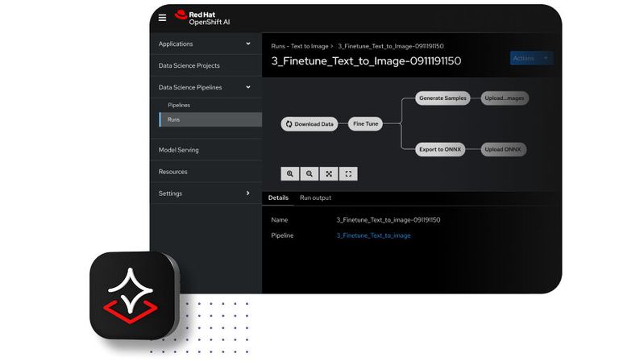Open 3_Finetune_Text_to_image pipeline link

click(x=374, y=235)
